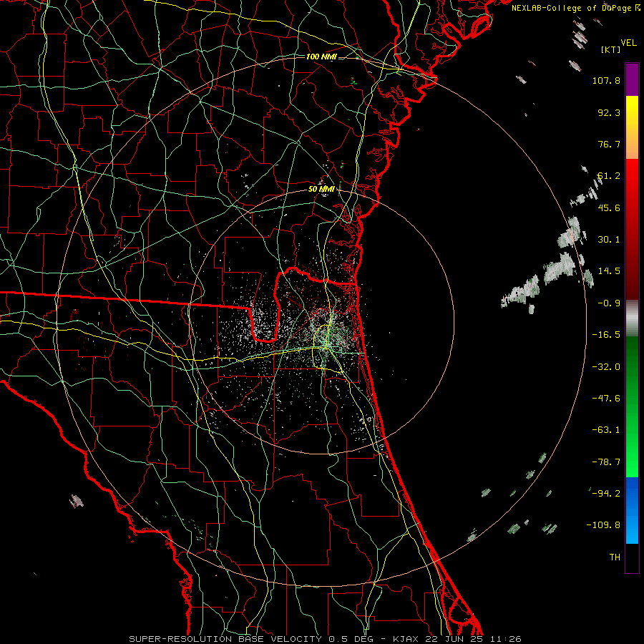The width and height of the screenshot is (644, 644).
Task: Click the 30.1 velocity scale value
Action: (x=609, y=240)
